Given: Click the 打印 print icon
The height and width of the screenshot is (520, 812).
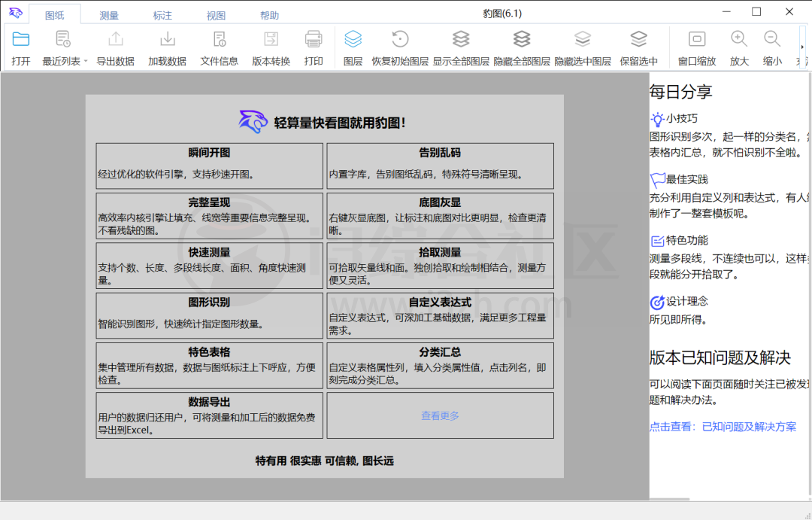Looking at the screenshot, I should (314, 39).
